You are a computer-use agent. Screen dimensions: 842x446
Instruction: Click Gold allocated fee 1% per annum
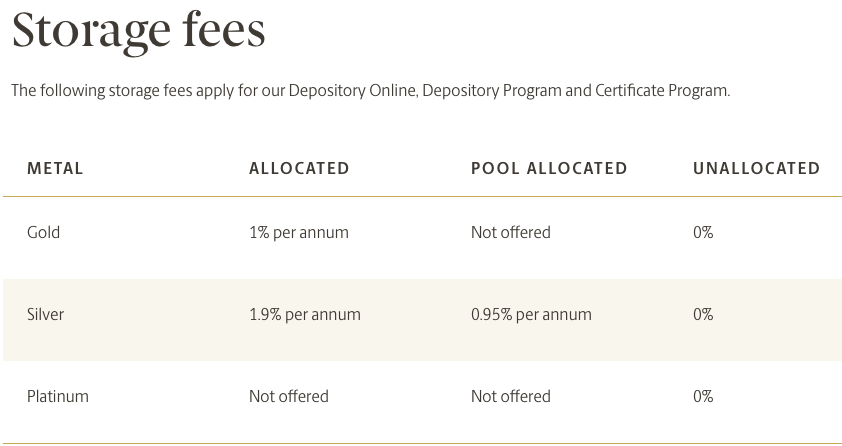click(299, 232)
